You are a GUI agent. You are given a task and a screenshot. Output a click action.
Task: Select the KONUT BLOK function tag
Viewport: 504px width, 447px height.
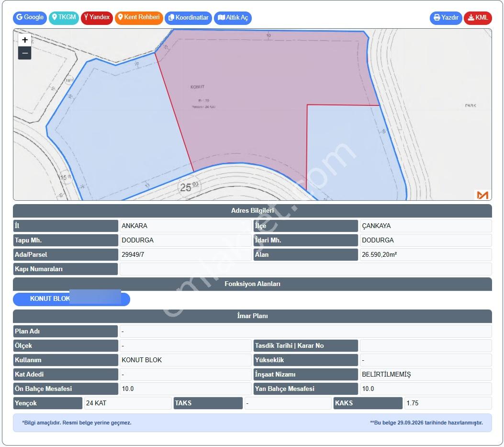71,299
